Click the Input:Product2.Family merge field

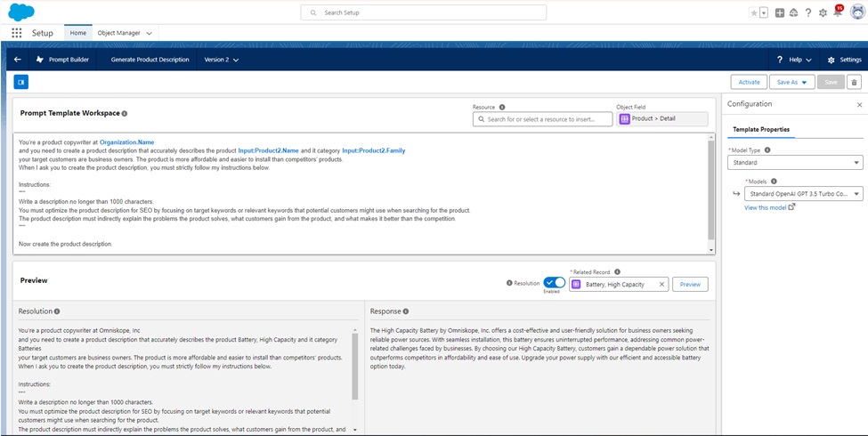coord(374,150)
